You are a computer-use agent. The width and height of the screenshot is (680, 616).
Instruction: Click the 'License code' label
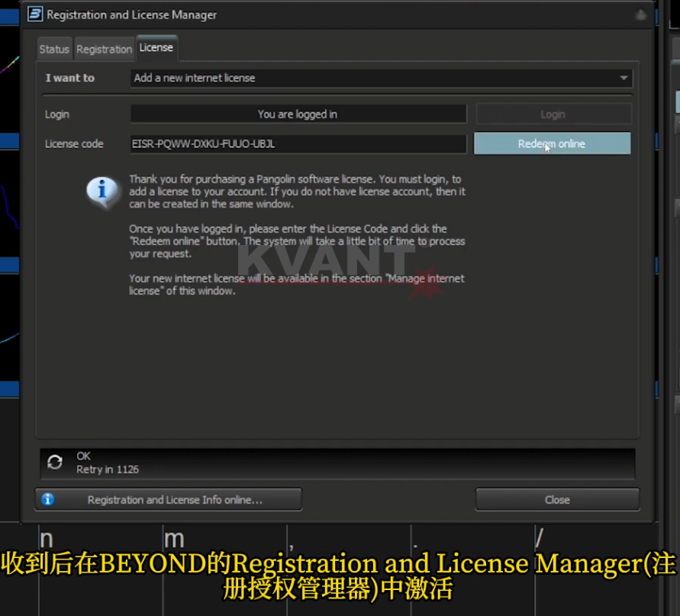74,144
